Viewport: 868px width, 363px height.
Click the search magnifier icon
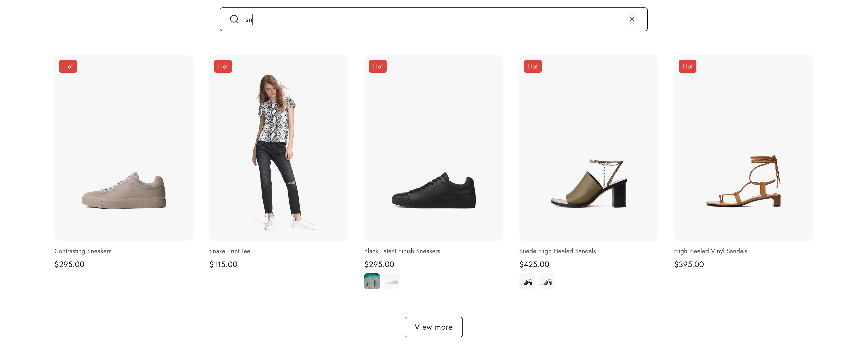234,19
